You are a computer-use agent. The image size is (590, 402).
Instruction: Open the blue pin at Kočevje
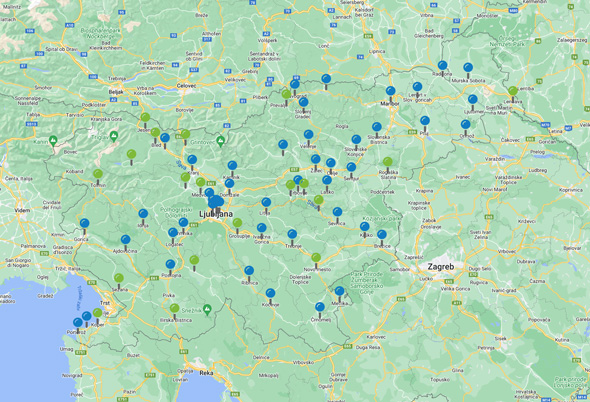(x=270, y=296)
